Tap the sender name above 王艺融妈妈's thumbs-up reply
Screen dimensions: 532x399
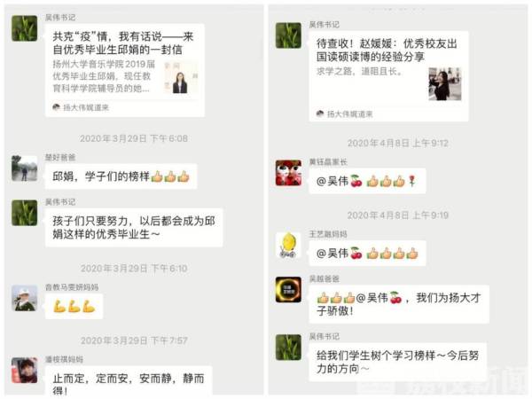[328, 234]
